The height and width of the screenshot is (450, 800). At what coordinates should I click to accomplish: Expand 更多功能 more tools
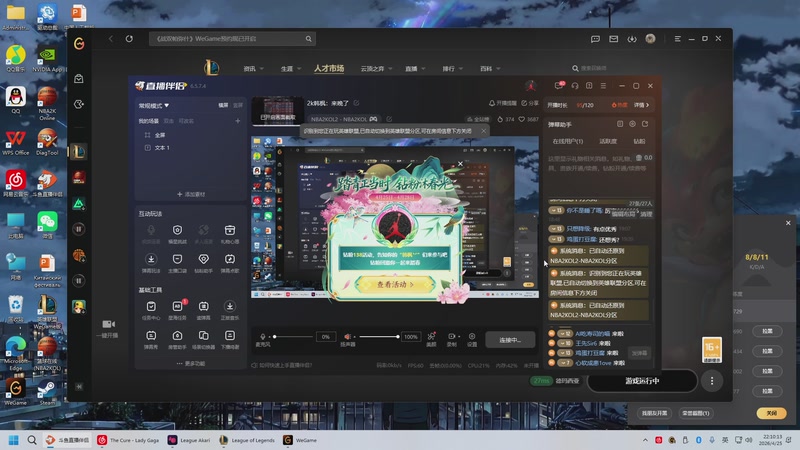click(x=191, y=364)
